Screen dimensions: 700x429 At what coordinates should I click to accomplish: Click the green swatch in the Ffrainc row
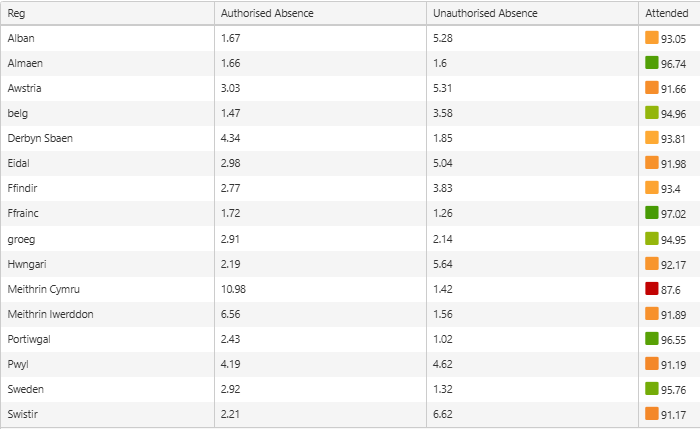click(652, 212)
